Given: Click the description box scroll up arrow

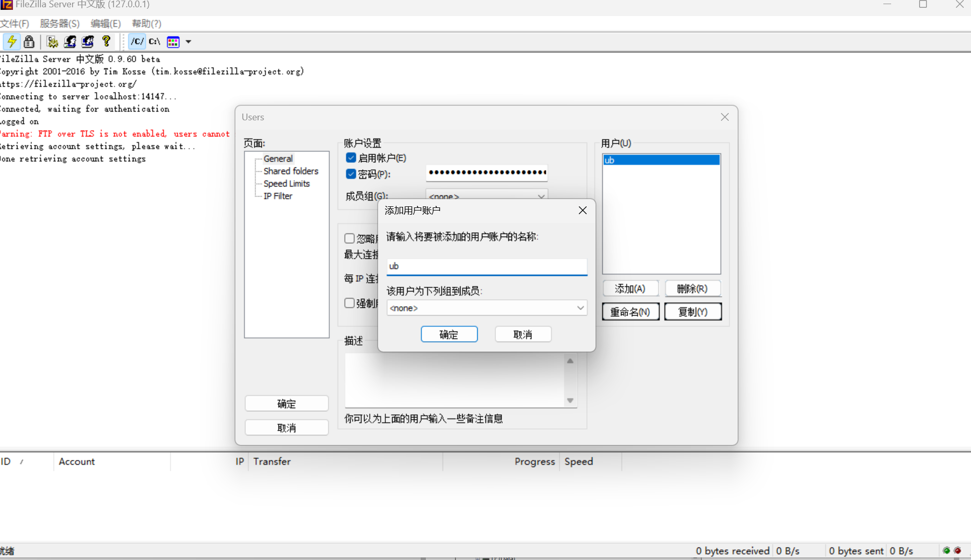Looking at the screenshot, I should click(570, 361).
